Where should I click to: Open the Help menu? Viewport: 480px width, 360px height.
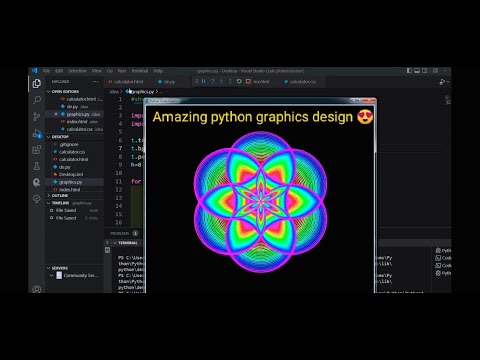pos(158,71)
